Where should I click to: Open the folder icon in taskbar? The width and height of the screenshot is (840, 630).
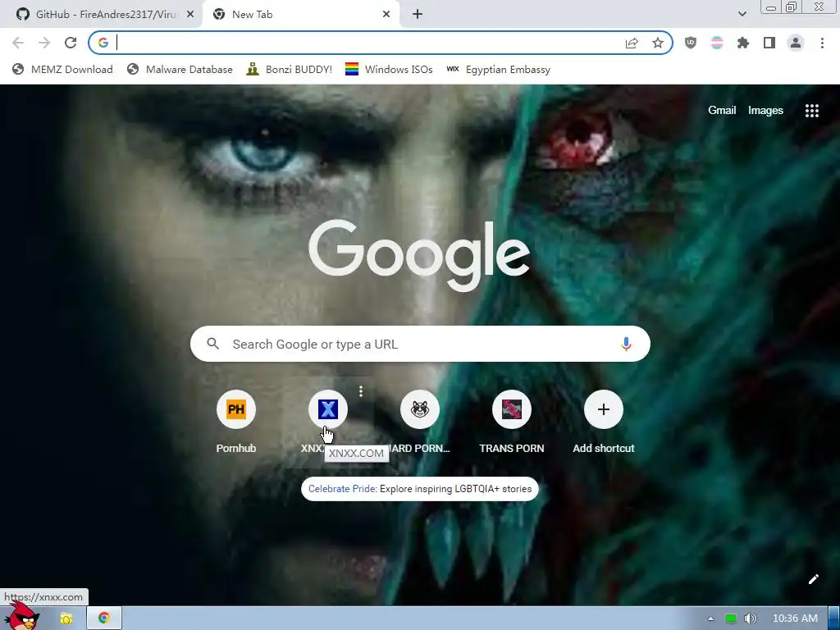66,619
